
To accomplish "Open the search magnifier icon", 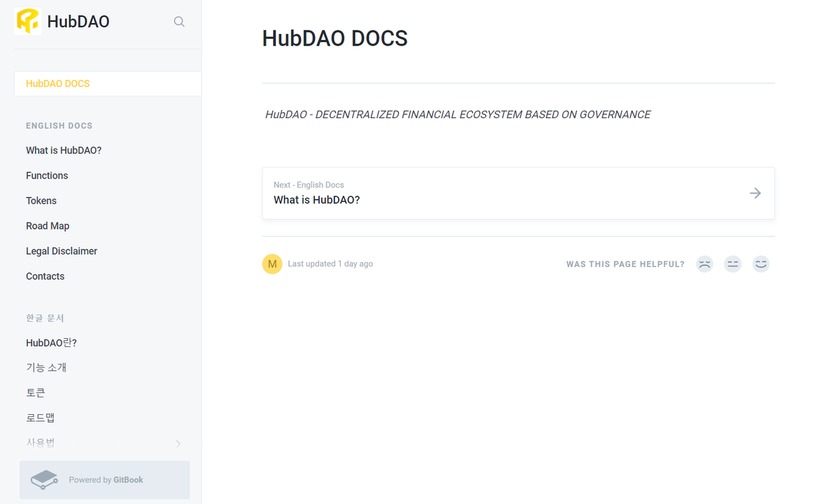I will pos(179,22).
